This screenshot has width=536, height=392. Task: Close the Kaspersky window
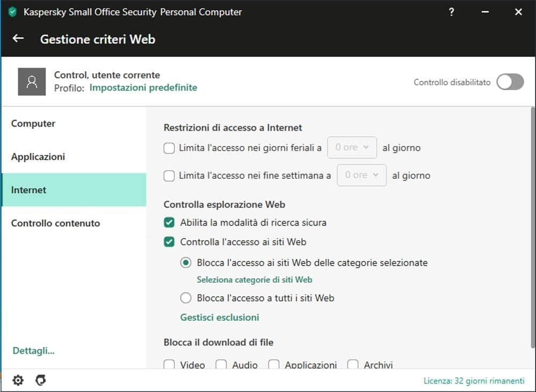518,12
